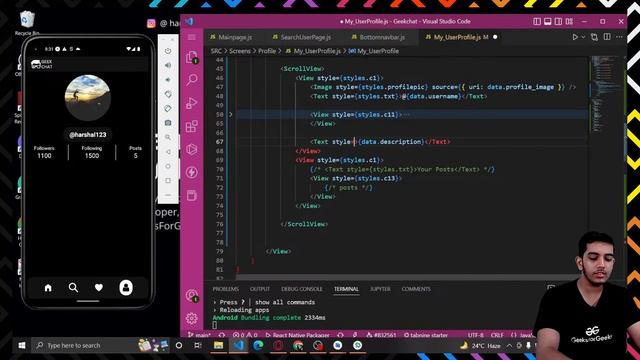Run the current file with the play icon
Image resolution: width=640 pixels, height=360 pixels.
tap(575, 37)
